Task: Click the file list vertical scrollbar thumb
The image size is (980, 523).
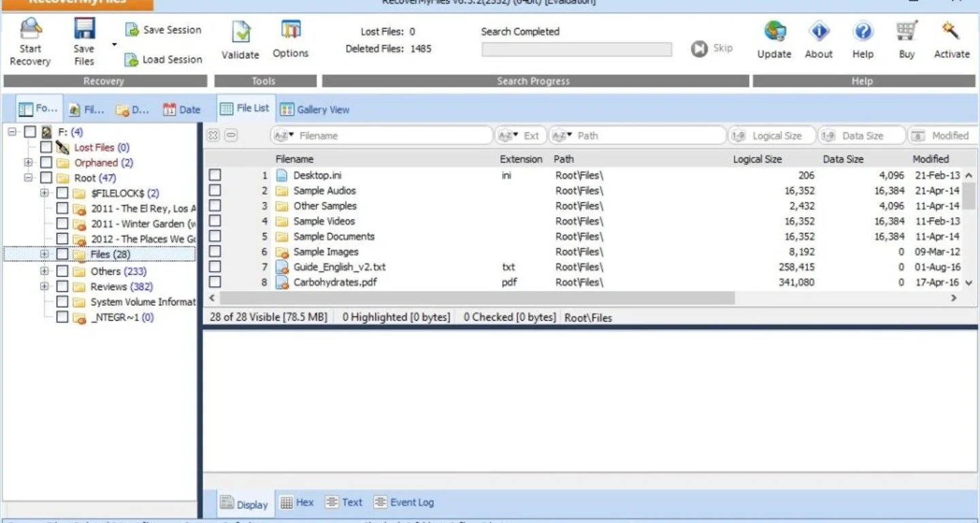Action: pos(969,195)
